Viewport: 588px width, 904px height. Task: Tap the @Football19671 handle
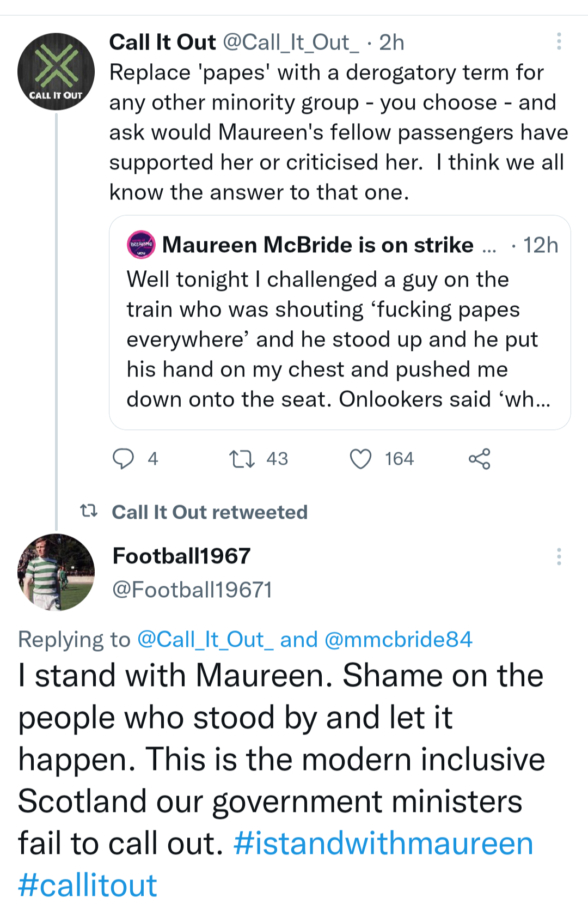click(x=192, y=590)
